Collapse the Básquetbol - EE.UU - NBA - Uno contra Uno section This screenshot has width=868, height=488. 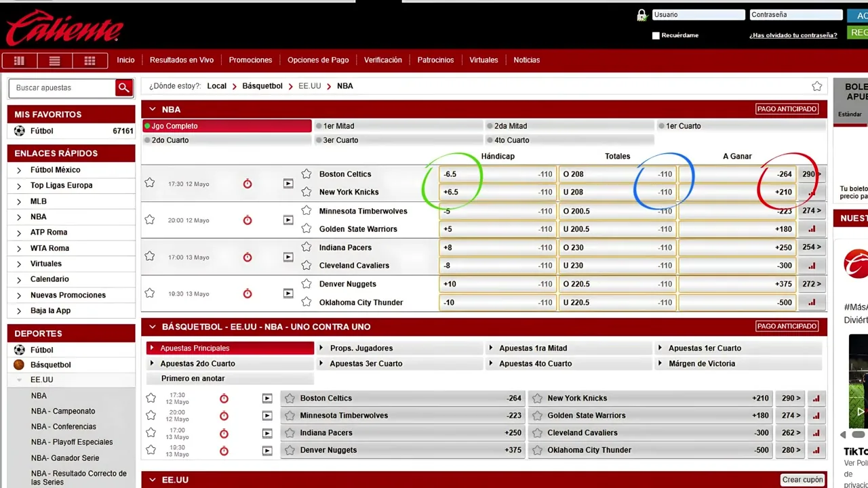click(x=152, y=327)
